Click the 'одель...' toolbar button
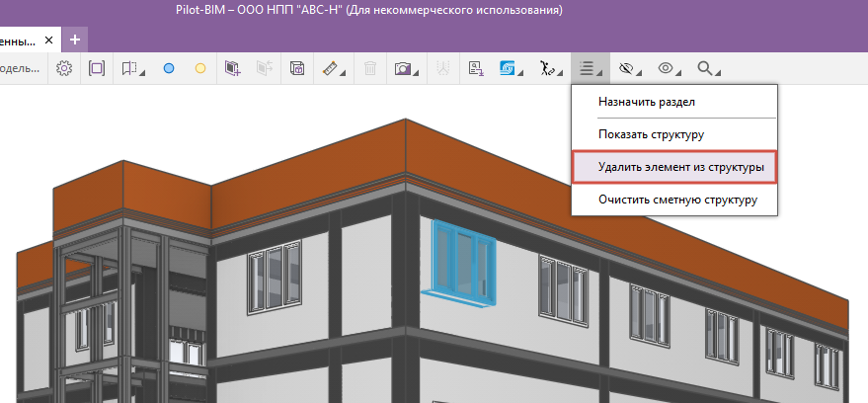 20,69
